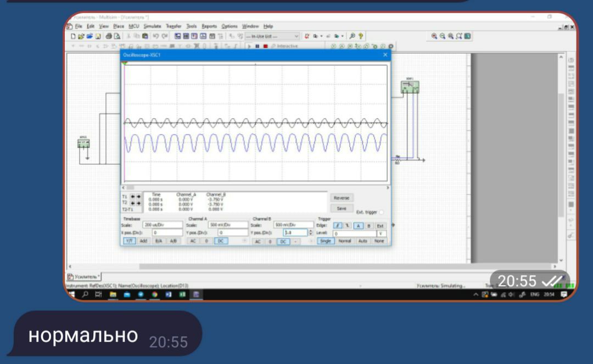Open the Reports menu
Image resolution: width=593 pixels, height=364 pixels.
click(209, 26)
